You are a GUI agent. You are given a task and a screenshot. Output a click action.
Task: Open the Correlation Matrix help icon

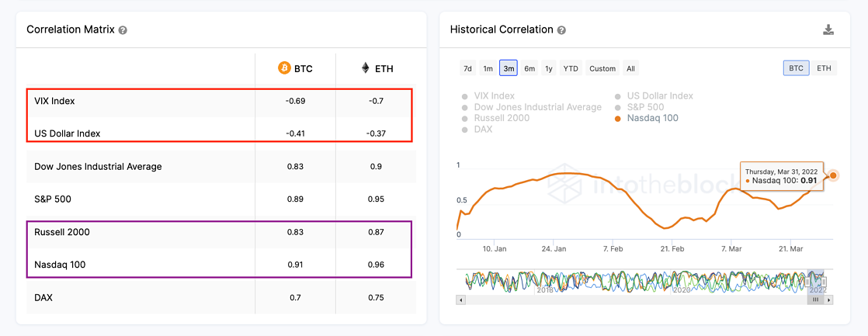point(123,30)
